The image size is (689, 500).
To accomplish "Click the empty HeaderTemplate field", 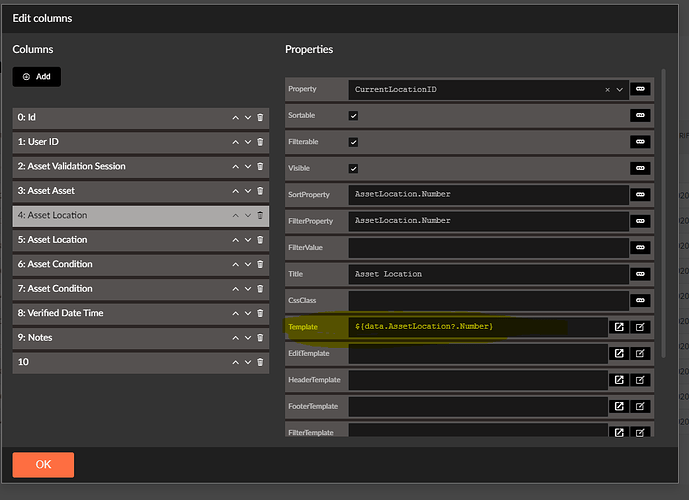I will (478, 380).
